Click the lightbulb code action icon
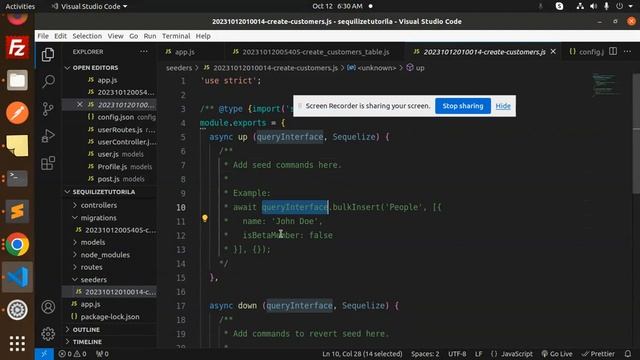Screen dimensions: 640x360 204,218
